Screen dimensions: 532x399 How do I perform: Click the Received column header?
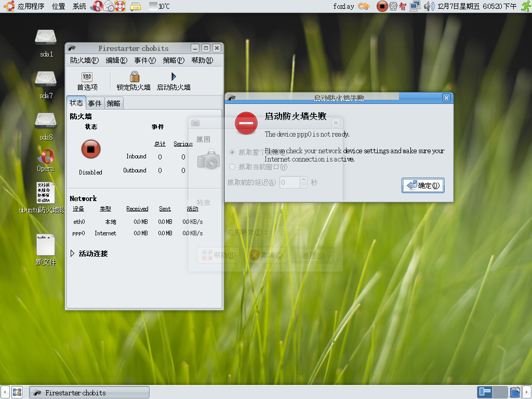click(137, 209)
